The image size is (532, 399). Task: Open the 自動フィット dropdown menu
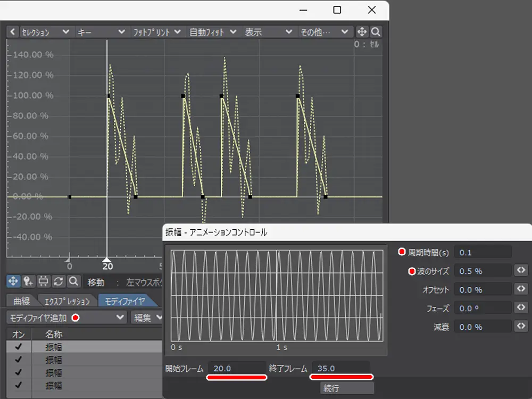pyautogui.click(x=213, y=32)
